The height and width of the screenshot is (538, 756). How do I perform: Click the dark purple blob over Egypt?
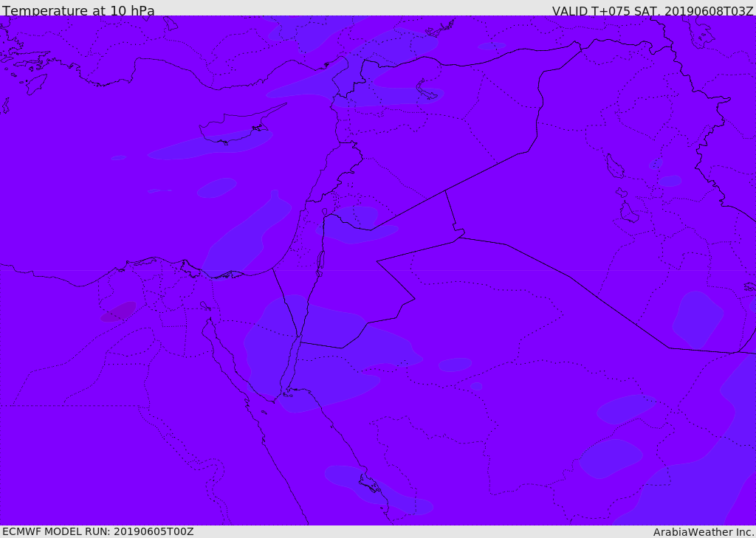(x=118, y=312)
